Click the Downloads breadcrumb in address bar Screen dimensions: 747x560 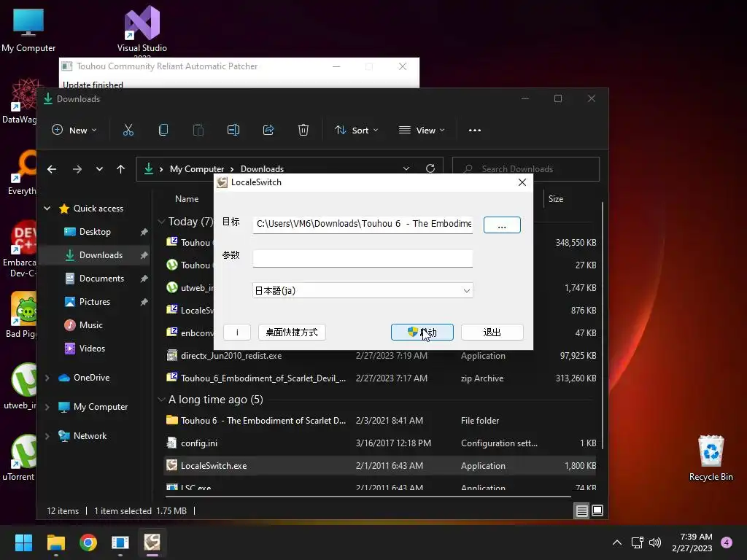coord(262,169)
